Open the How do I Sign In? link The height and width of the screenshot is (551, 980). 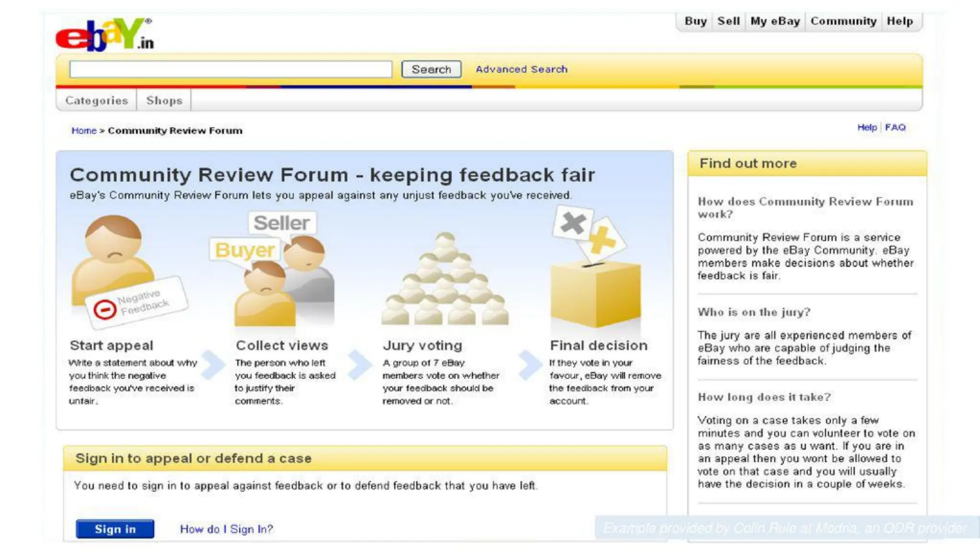click(x=226, y=529)
